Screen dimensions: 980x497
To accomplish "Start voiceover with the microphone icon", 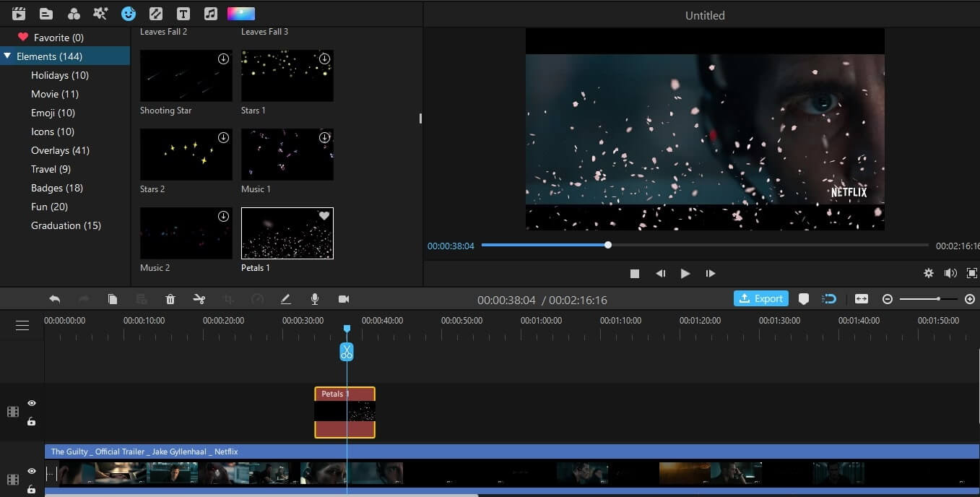I will [315, 299].
